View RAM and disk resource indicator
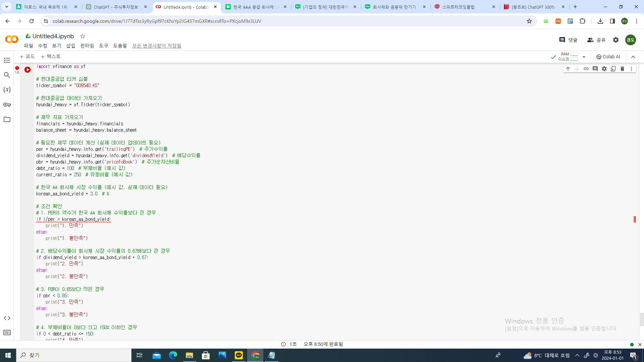The width and height of the screenshot is (644, 362). 568,57
